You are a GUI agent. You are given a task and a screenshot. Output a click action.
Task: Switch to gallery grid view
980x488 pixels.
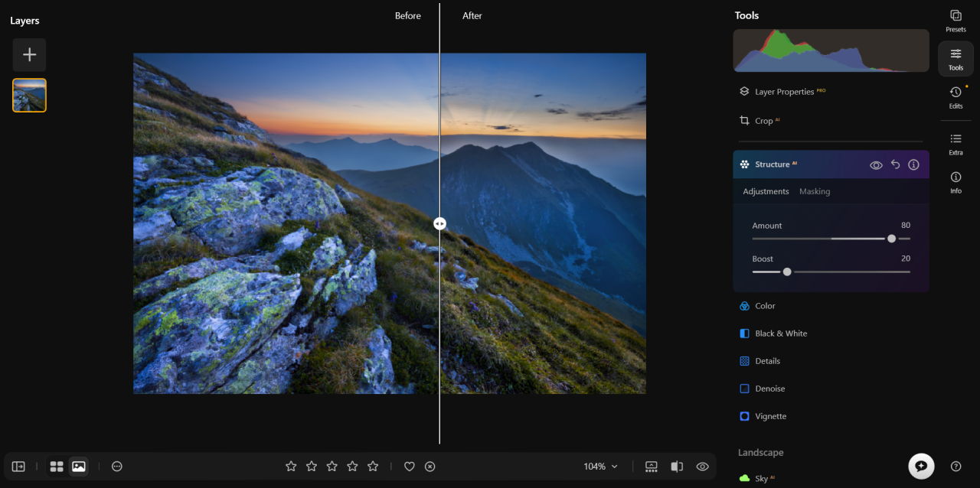57,466
